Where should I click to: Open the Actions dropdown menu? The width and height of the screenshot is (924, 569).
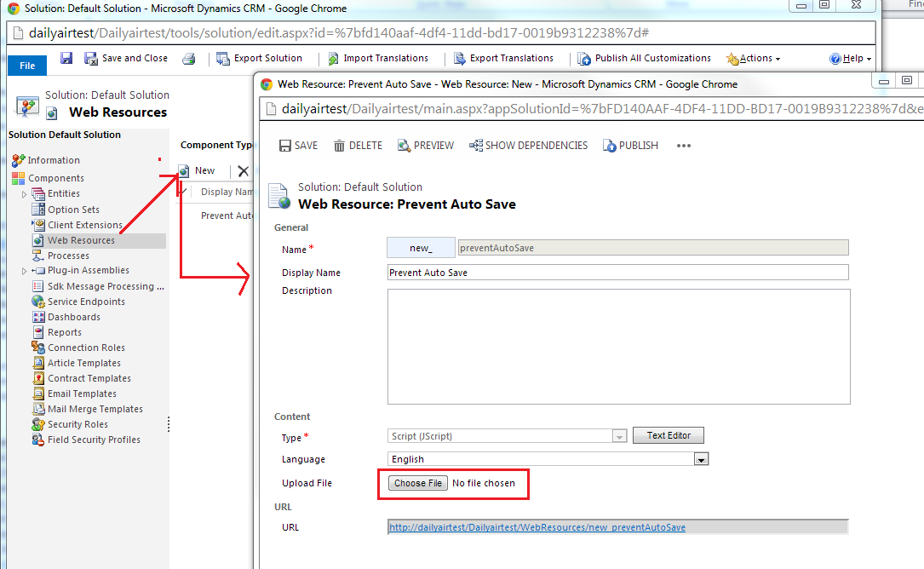click(x=754, y=59)
